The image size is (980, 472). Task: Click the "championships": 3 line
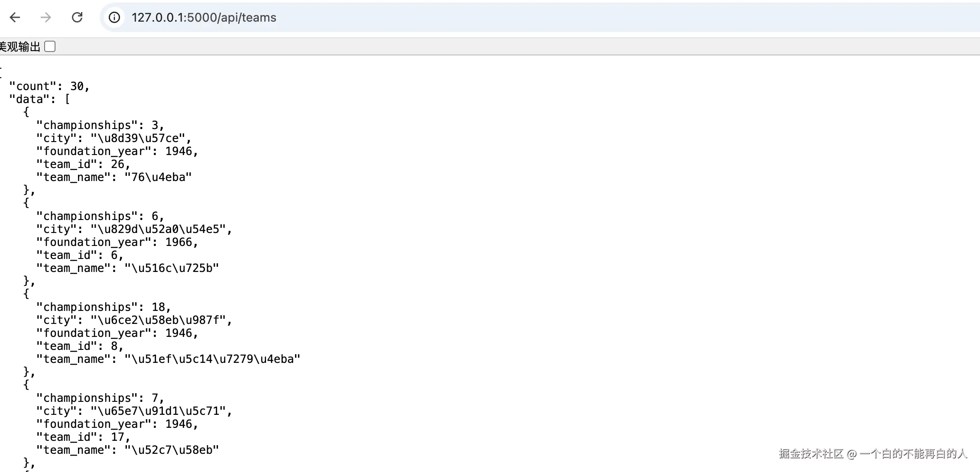pos(100,125)
